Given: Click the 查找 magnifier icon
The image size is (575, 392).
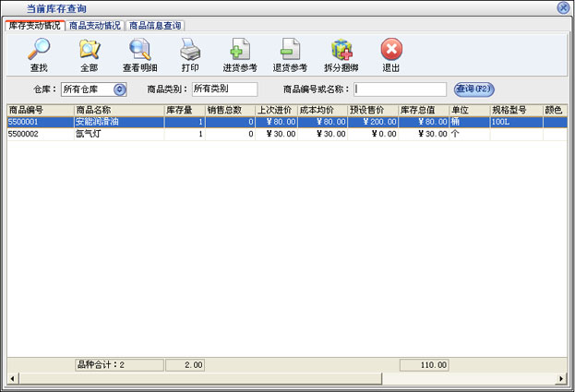Looking at the screenshot, I should coord(39,50).
